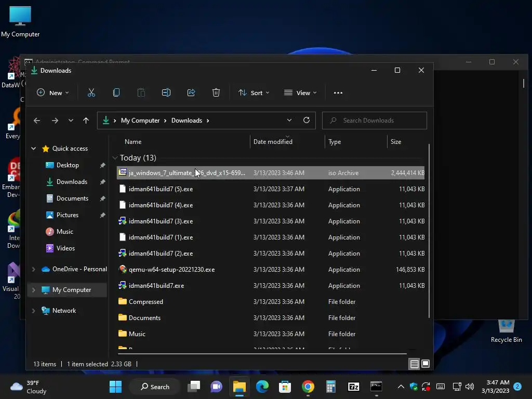Show hidden system tray icons
532x399 pixels.
click(x=401, y=387)
